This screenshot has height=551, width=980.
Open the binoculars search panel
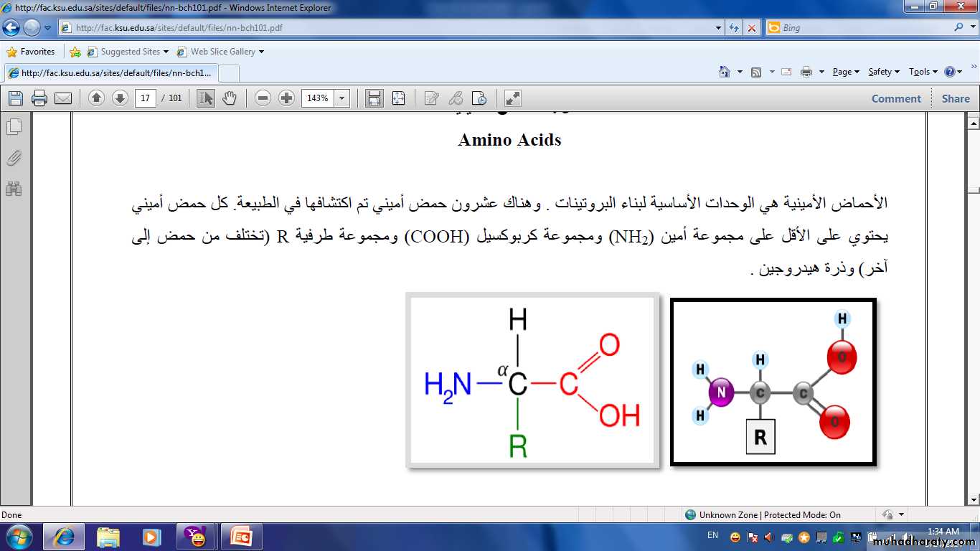pos(14,189)
